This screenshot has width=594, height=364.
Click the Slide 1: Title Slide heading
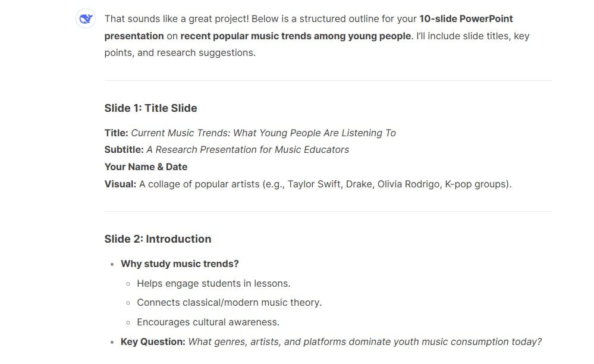click(x=151, y=108)
